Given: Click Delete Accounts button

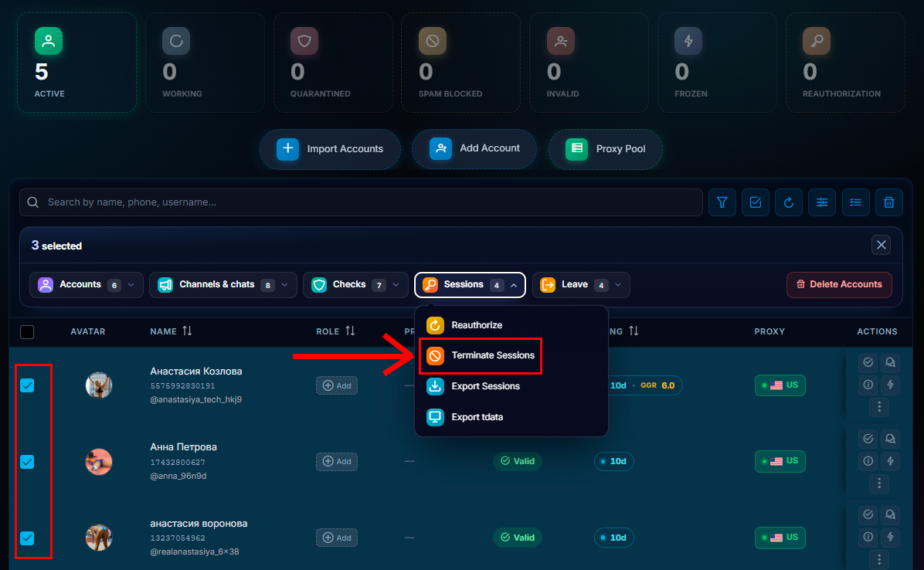Looking at the screenshot, I should click(x=839, y=284).
